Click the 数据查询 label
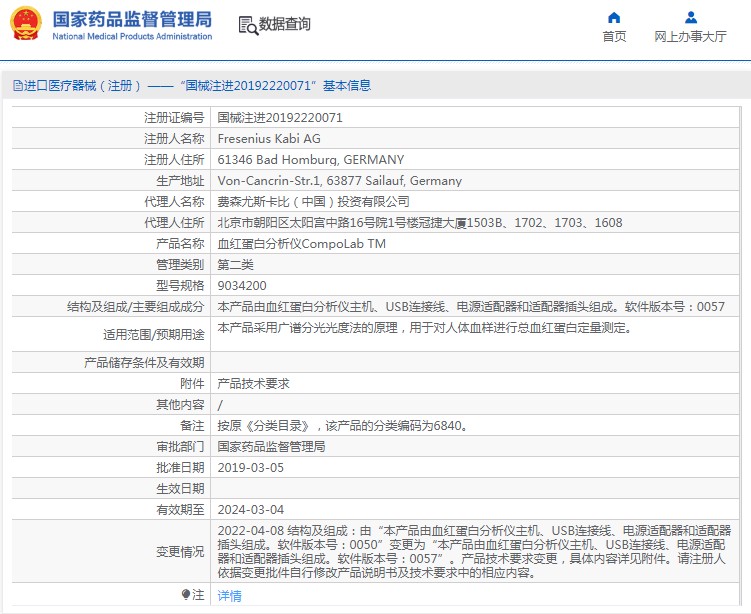751x614 pixels. [x=284, y=24]
